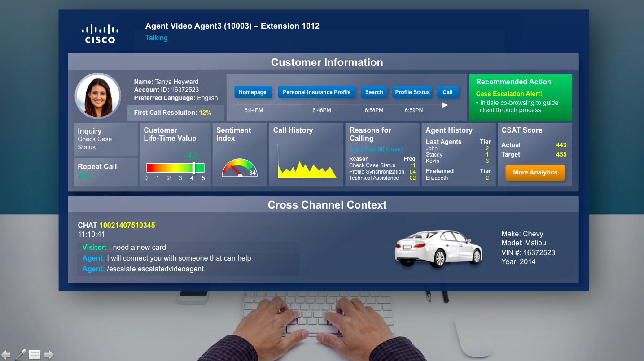Select the Homepage journey step

click(253, 92)
